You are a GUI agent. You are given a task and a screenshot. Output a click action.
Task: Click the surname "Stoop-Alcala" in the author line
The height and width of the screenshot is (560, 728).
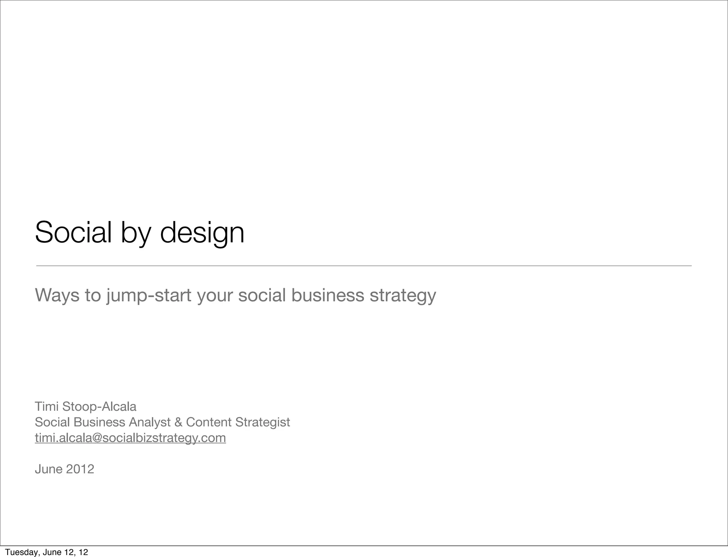pos(99,406)
